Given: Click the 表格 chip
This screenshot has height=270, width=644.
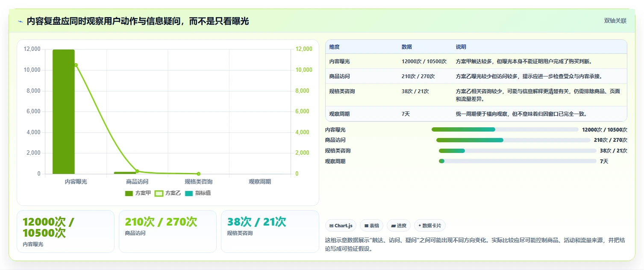Looking at the screenshot, I should (x=371, y=226).
